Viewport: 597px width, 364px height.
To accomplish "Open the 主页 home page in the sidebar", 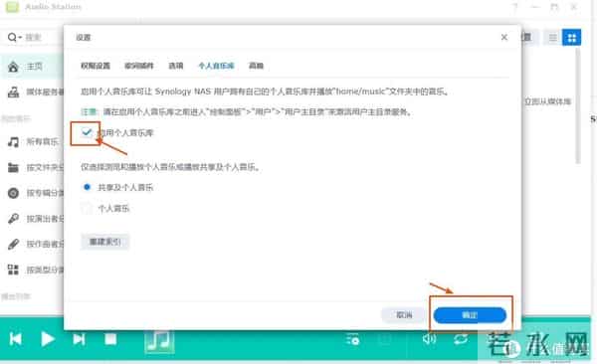I will [x=33, y=67].
